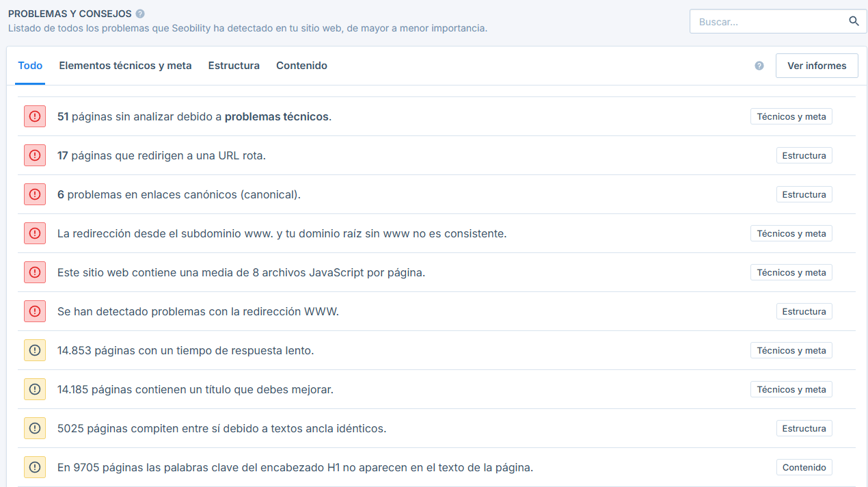This screenshot has height=487, width=868.
Task: Click yellow warning icon for 14.853 páginas
Action: click(x=35, y=350)
